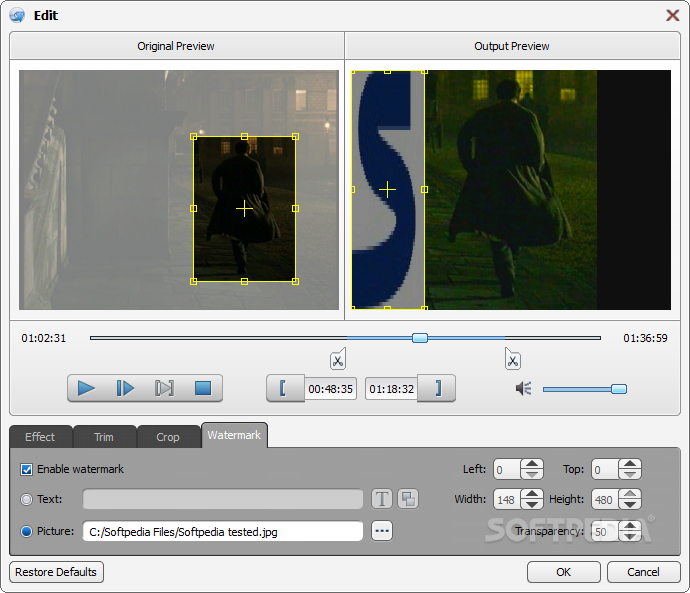The height and width of the screenshot is (593, 690).
Task: Click the crop center crosshair in Original Preview
Action: click(x=244, y=209)
